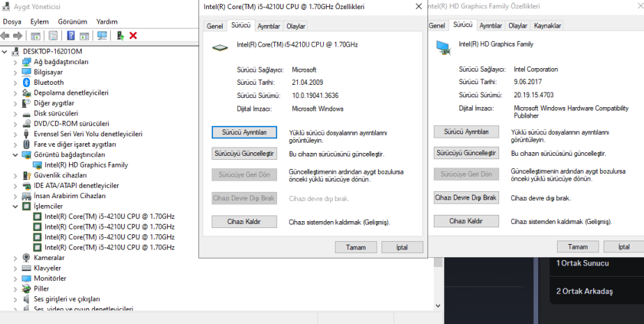This screenshot has width=644, height=324.
Task: Expand the Diğer aygıtlar node
Action: pos(15,104)
